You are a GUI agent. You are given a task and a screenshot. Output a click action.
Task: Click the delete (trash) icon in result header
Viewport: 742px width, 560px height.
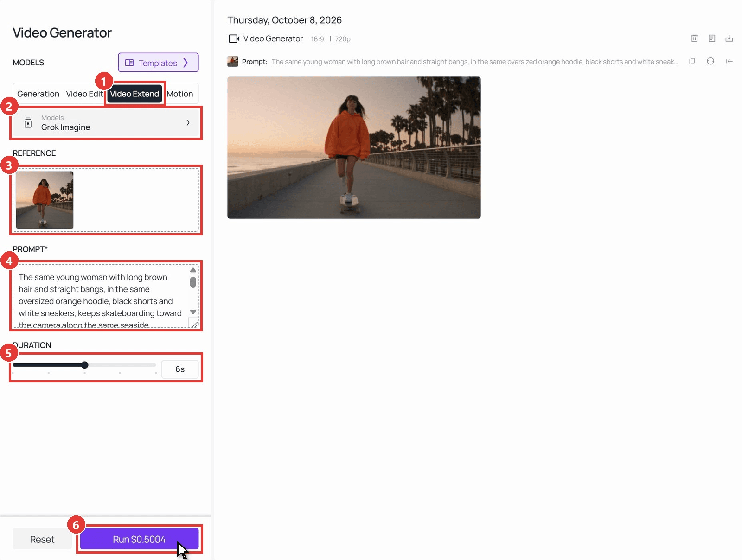click(694, 38)
